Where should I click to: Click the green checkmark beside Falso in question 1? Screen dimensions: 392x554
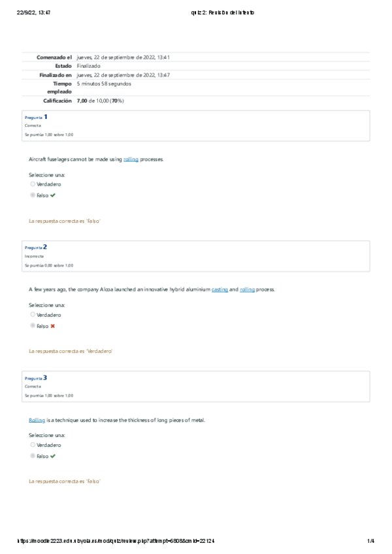[53, 195]
